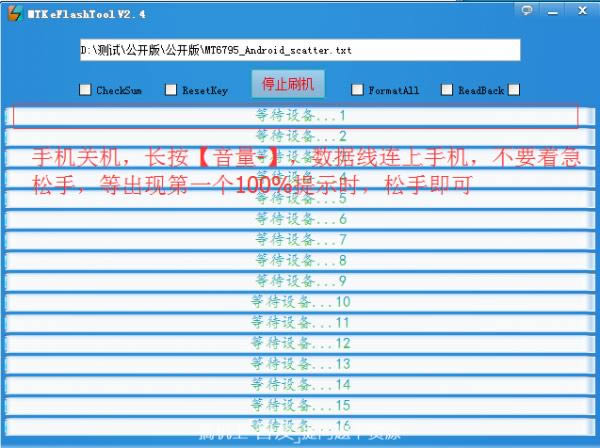Select the 等待设备...1 progress bar
The height and width of the screenshot is (448, 600).
(x=296, y=116)
